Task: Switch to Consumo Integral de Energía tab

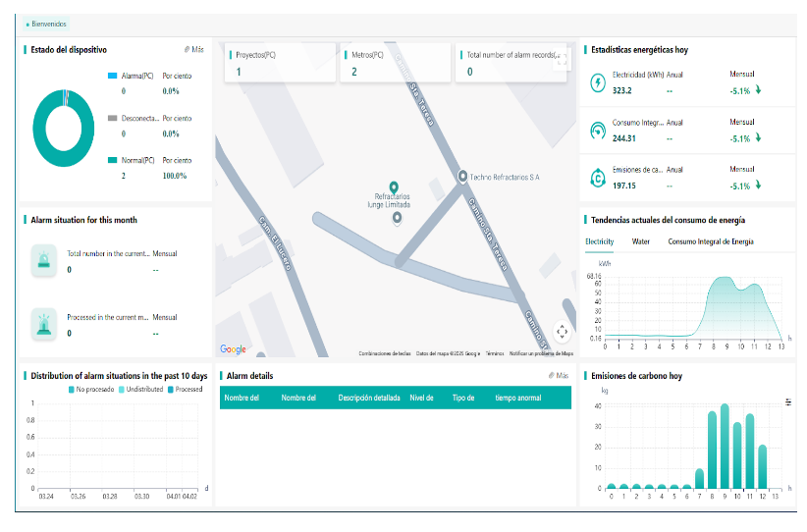Action: (710, 241)
